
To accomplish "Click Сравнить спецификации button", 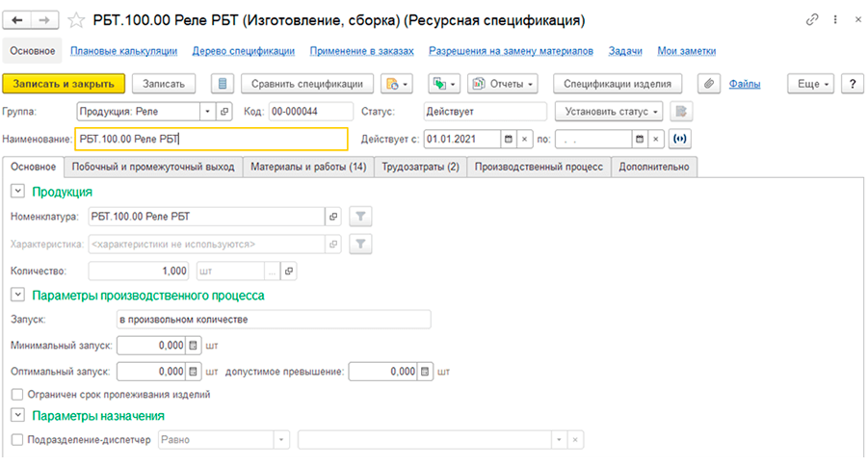I will click(x=307, y=84).
